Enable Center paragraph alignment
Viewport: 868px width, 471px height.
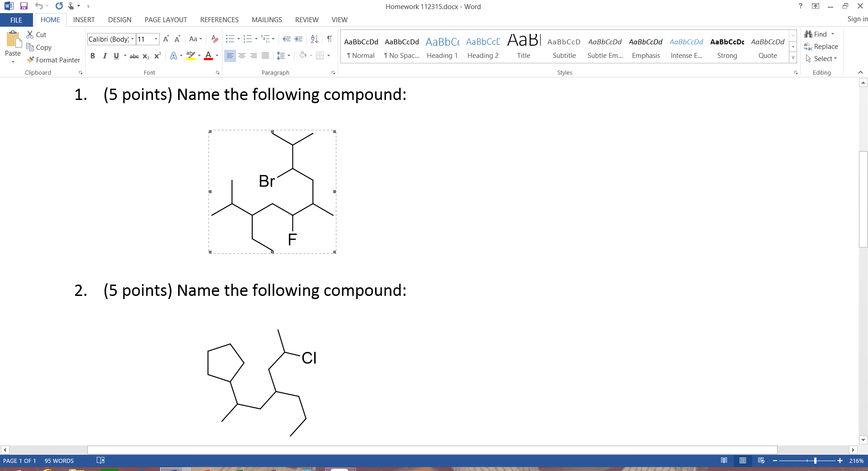click(242, 56)
